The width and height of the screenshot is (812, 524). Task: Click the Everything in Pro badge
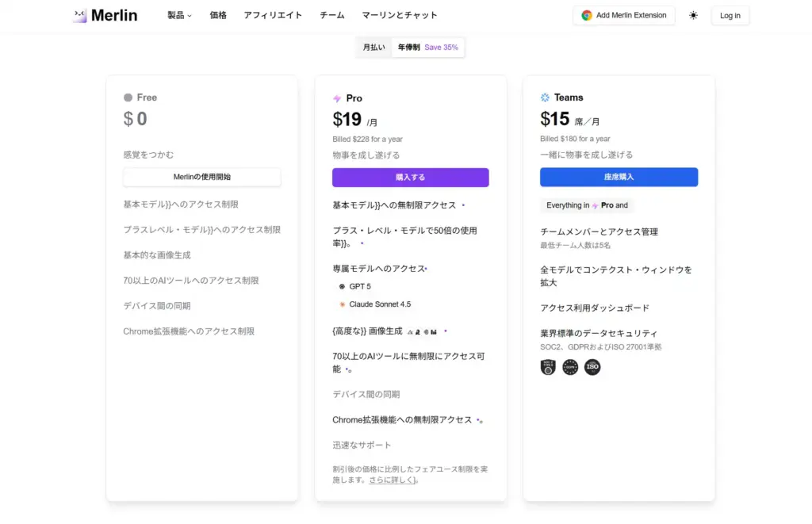pos(587,205)
